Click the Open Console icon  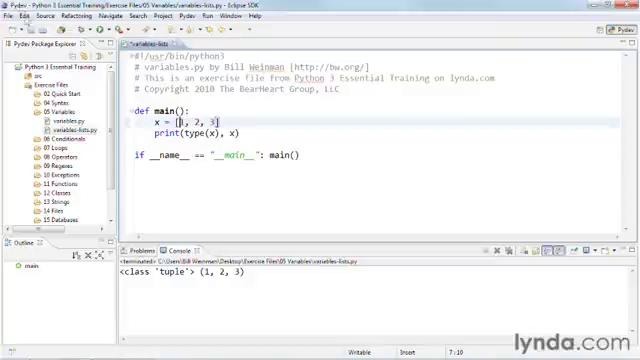pos(605,251)
